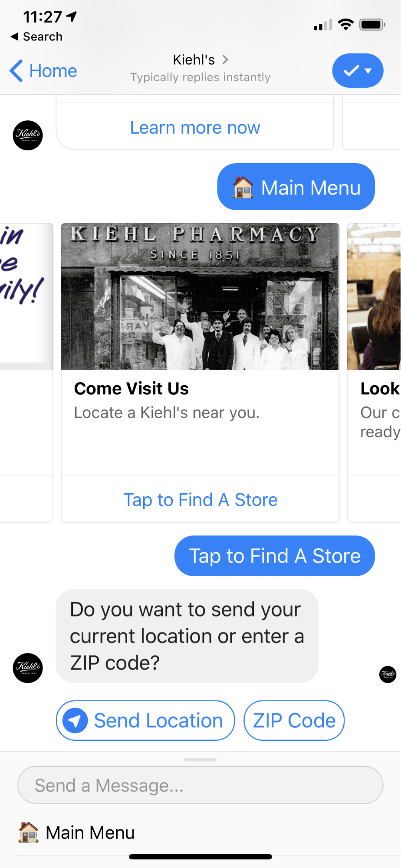Tap the location arrow icon in Send Location
Viewport: 401px width, 868px height.
point(75,721)
